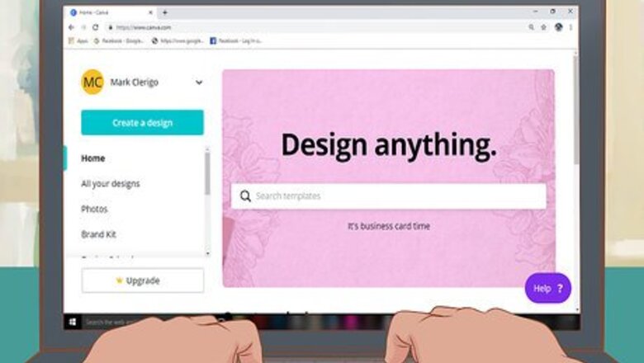Open All your designs

(x=111, y=184)
